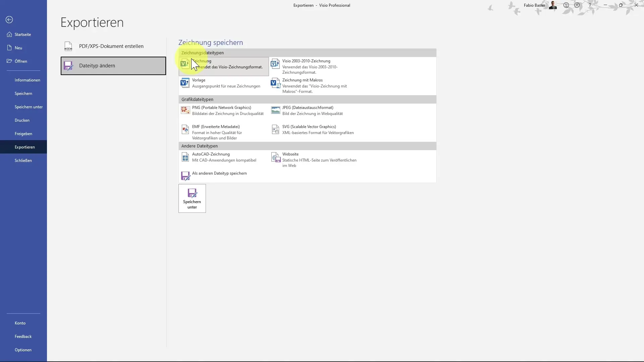The height and width of the screenshot is (362, 644).
Task: Select the Visio 2003-2010-Zeichnung icon
Action: point(275,63)
